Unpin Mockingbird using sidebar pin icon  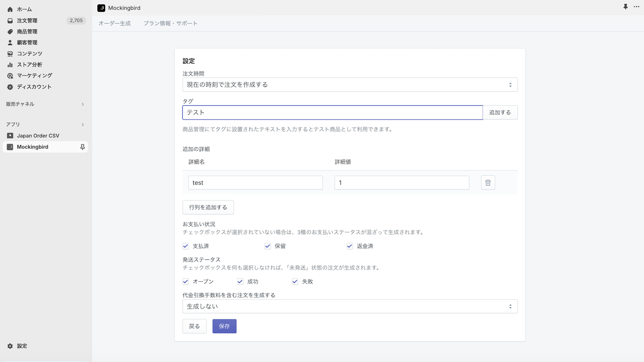(x=83, y=147)
